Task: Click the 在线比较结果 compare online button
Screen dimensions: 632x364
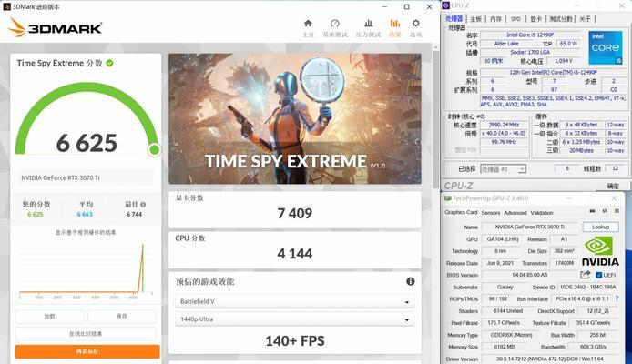Action: [86, 334]
